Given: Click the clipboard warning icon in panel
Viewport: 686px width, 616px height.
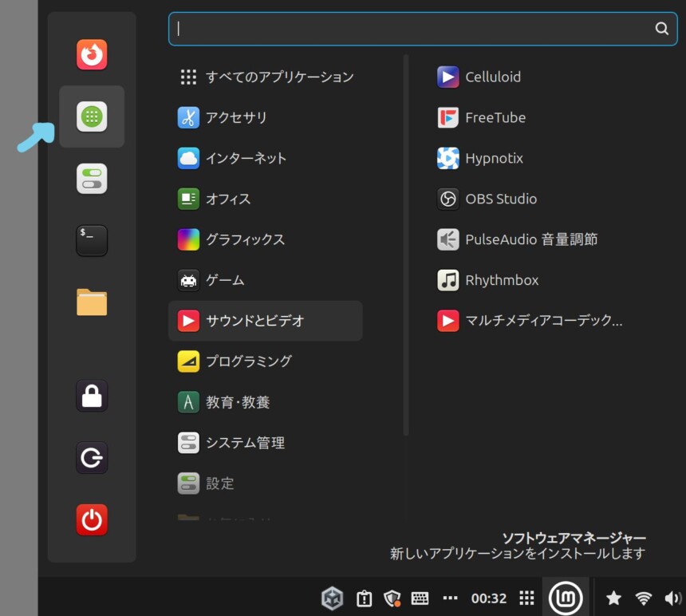Looking at the screenshot, I should coord(364,598).
